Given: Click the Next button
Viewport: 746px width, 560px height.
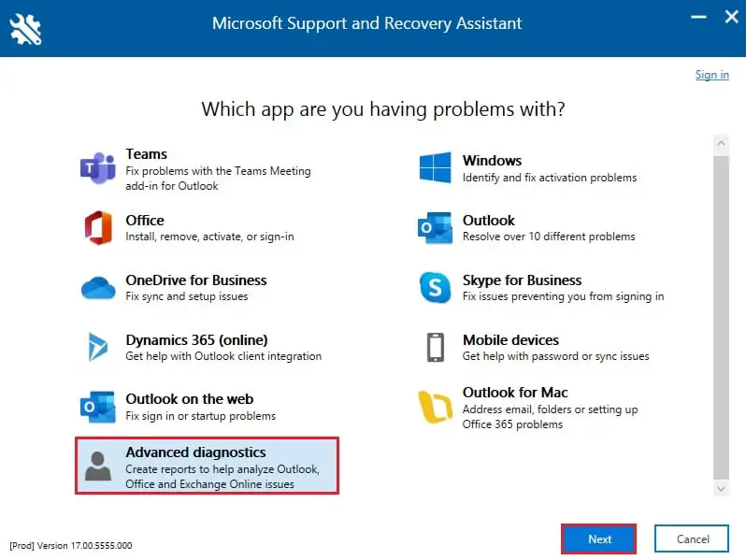Looking at the screenshot, I should click(598, 539).
